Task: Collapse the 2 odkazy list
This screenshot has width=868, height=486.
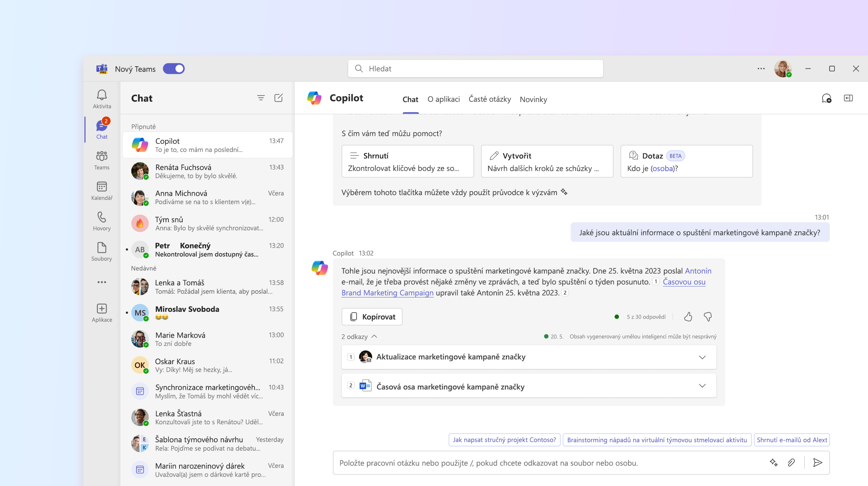Action: pos(359,337)
